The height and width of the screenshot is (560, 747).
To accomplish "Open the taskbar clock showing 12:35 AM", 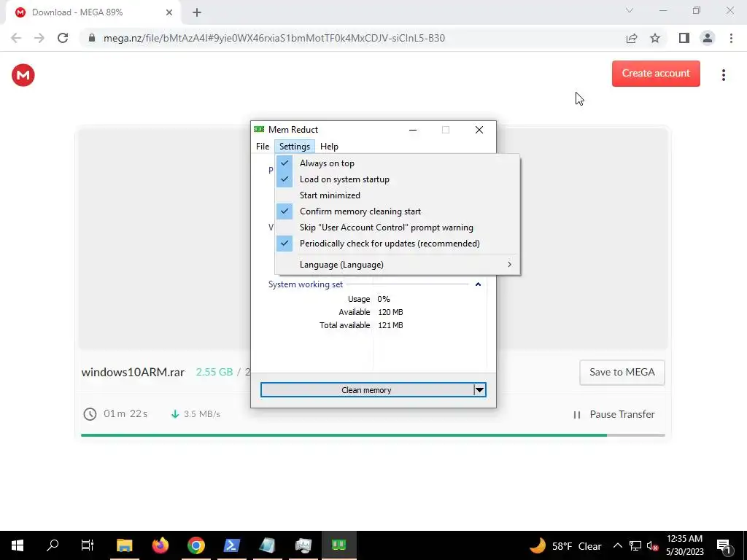I will [x=684, y=545].
